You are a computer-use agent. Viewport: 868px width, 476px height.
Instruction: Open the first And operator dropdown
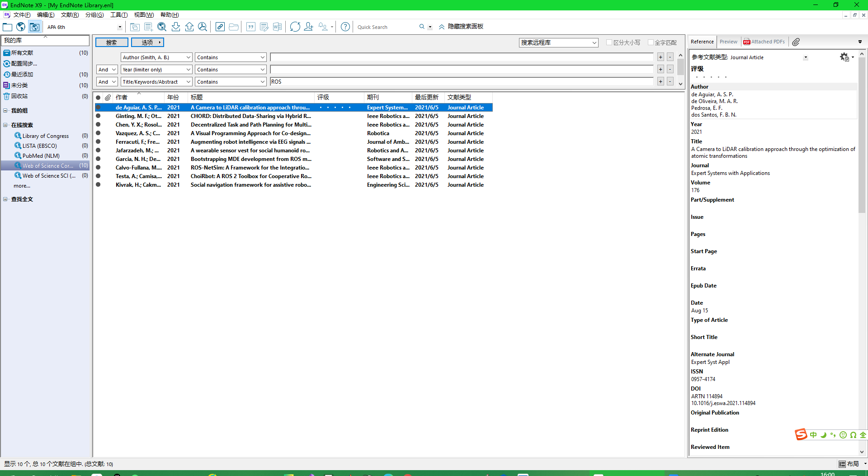tap(107, 70)
